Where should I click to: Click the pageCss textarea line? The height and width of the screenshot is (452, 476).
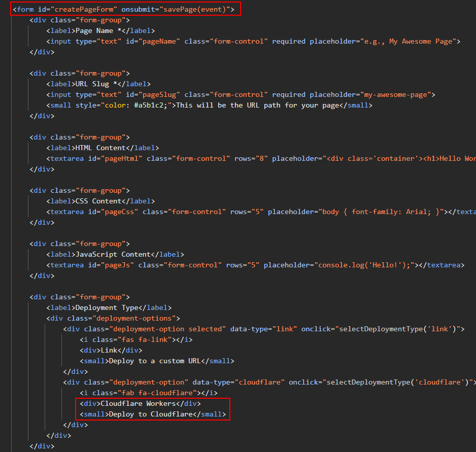[261, 212]
